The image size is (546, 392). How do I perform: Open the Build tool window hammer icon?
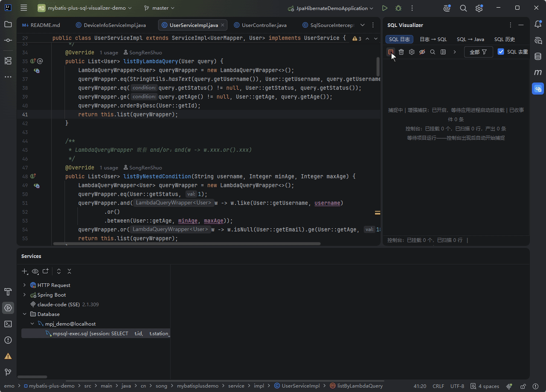(x=8, y=292)
